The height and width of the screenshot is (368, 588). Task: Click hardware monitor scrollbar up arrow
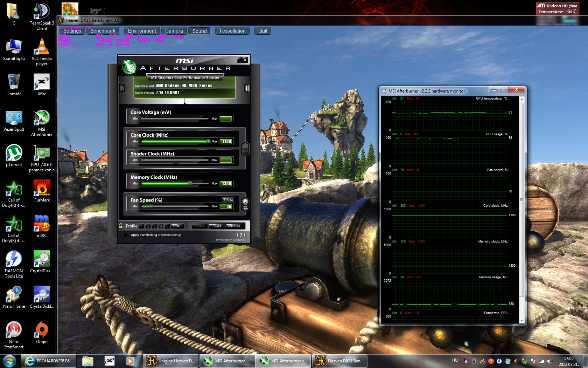point(522,100)
